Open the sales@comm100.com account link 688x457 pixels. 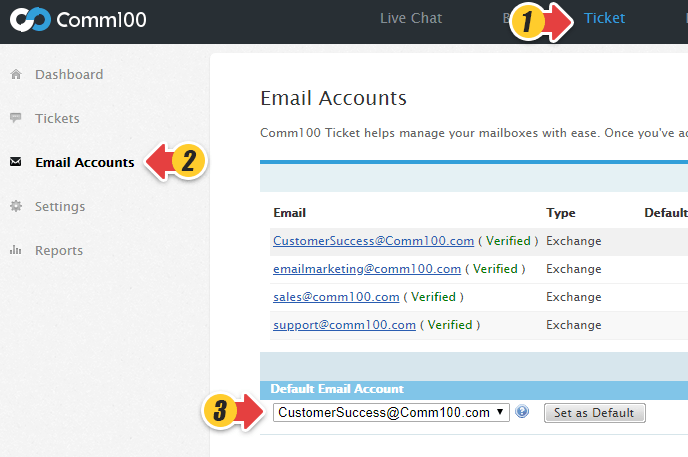[336, 297]
